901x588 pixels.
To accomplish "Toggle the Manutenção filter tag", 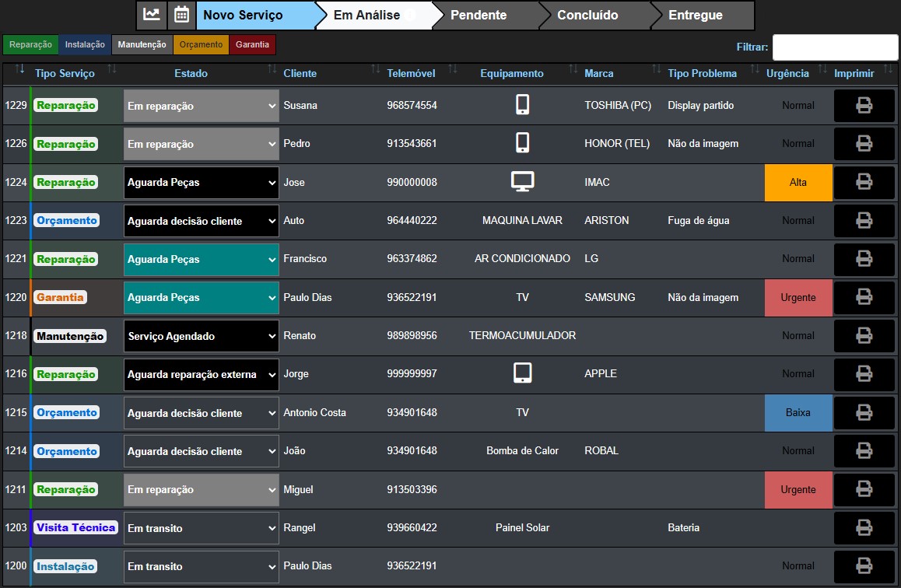I will pyautogui.click(x=142, y=45).
